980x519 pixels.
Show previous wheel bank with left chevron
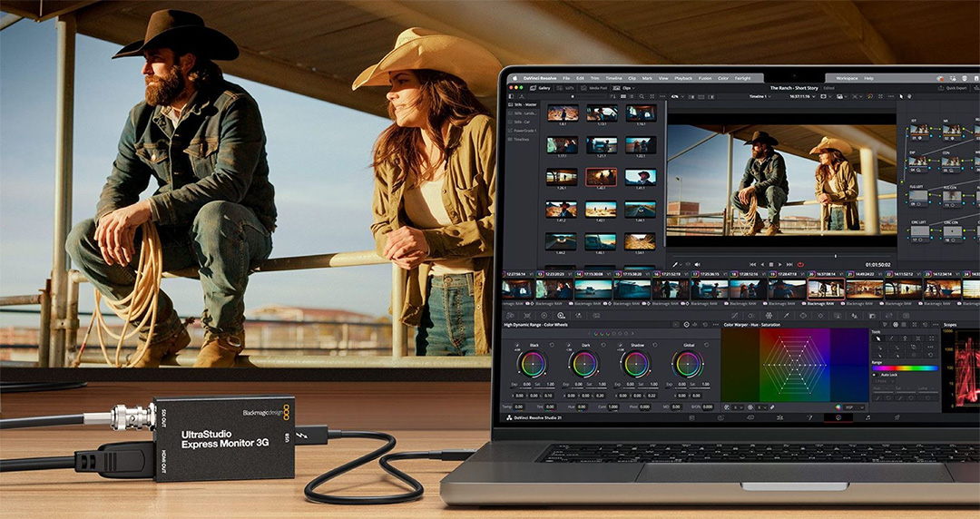(590, 334)
